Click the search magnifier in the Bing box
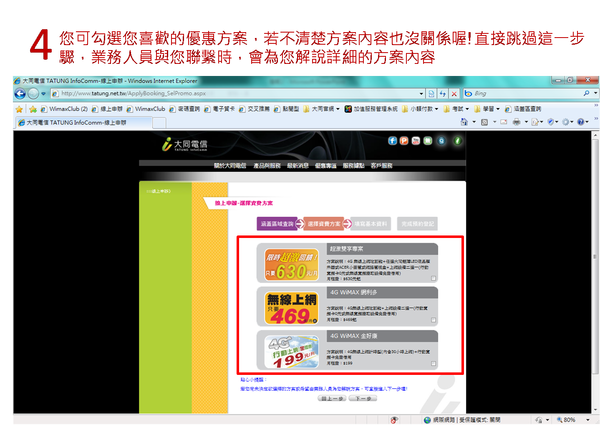Viewport: 600px width, 425px height. click(586, 93)
